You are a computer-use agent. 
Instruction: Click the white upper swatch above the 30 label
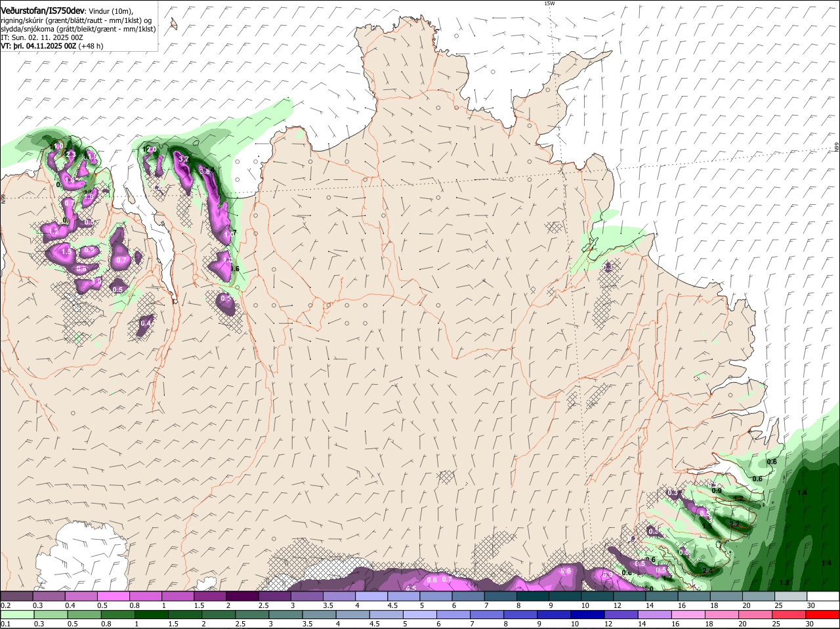coord(823,596)
